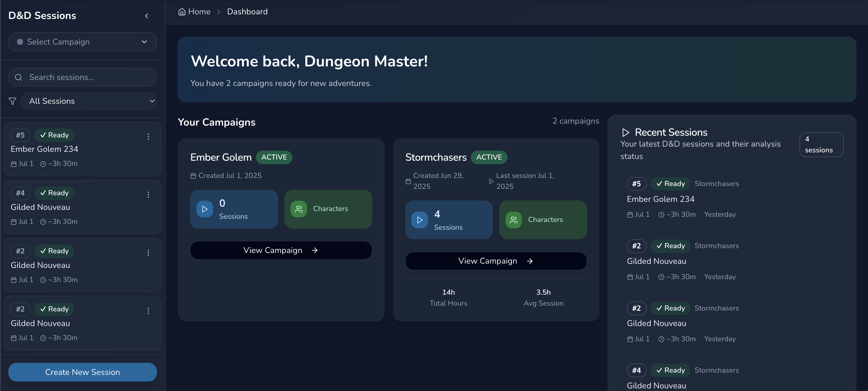Click the 14h Total Hours stat
Image resolution: width=868 pixels, height=391 pixels.
click(x=448, y=298)
